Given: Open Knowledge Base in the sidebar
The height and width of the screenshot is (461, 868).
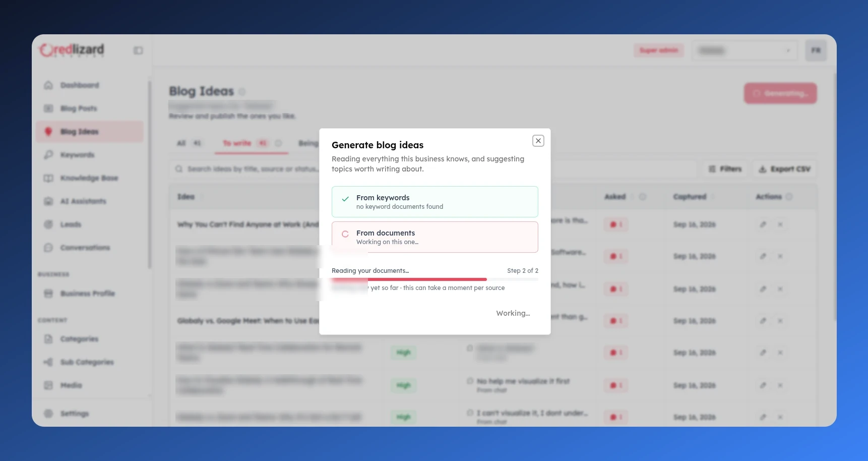Looking at the screenshot, I should tap(90, 178).
